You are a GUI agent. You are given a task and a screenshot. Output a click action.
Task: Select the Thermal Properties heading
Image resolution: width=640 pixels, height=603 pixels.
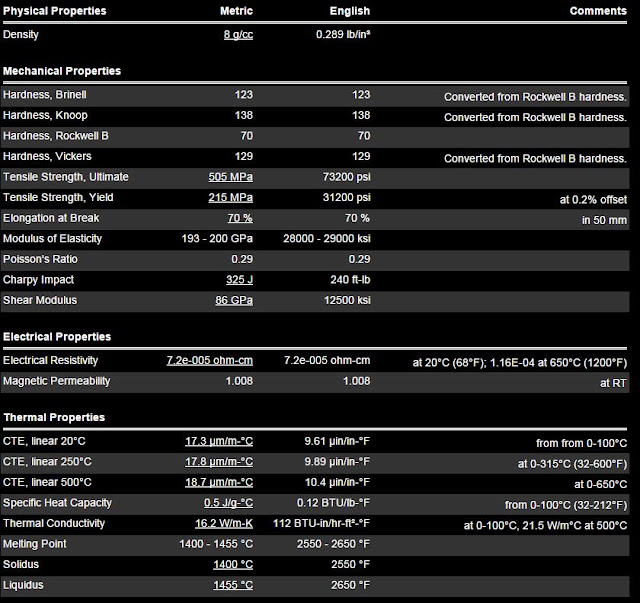coord(54,417)
